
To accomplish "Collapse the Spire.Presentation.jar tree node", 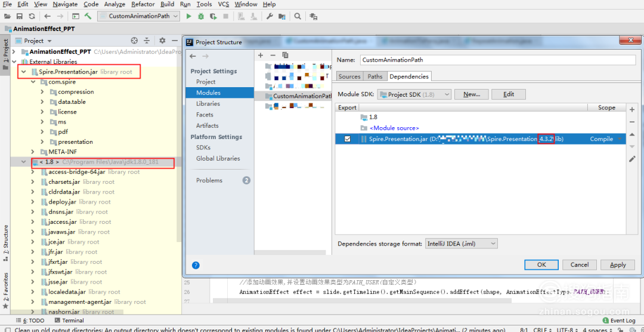I will 24,72.
